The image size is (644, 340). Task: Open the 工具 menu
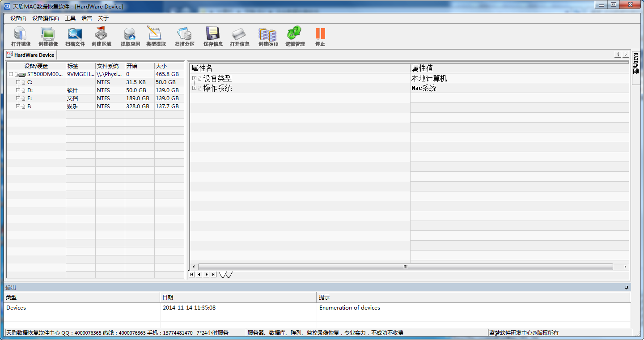pos(70,18)
